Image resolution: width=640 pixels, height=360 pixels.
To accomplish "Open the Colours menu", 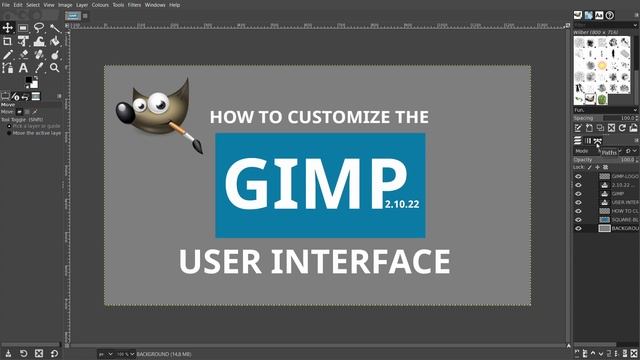I will pos(100,5).
